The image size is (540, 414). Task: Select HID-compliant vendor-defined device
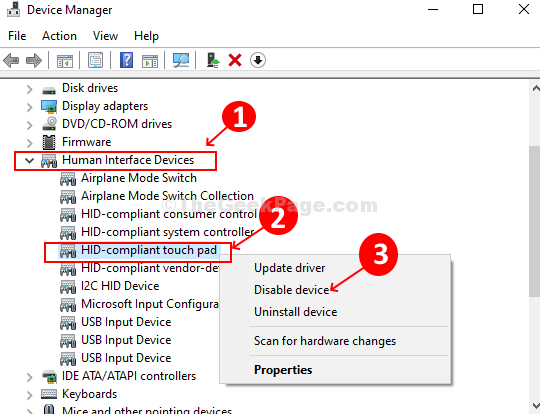click(x=150, y=268)
